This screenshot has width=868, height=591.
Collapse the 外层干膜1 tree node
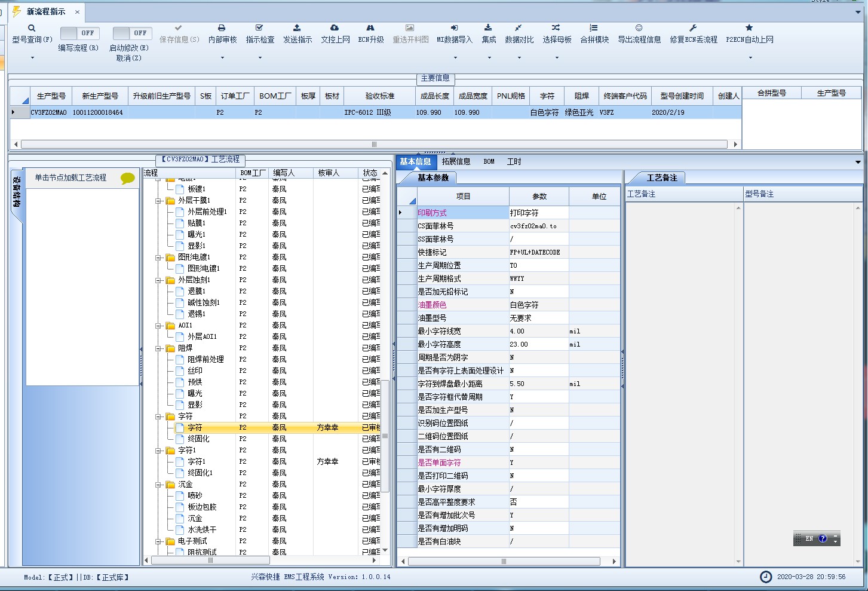point(159,201)
